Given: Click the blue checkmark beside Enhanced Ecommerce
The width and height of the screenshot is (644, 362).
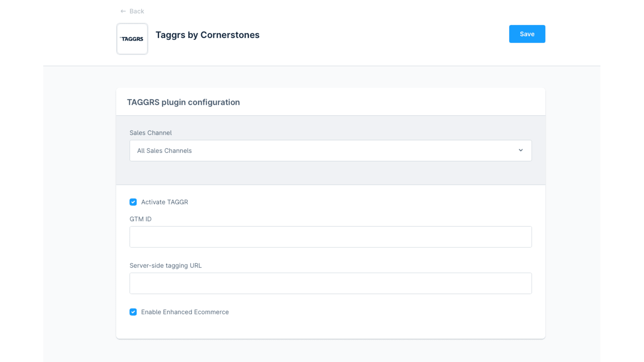Looking at the screenshot, I should pos(133,312).
